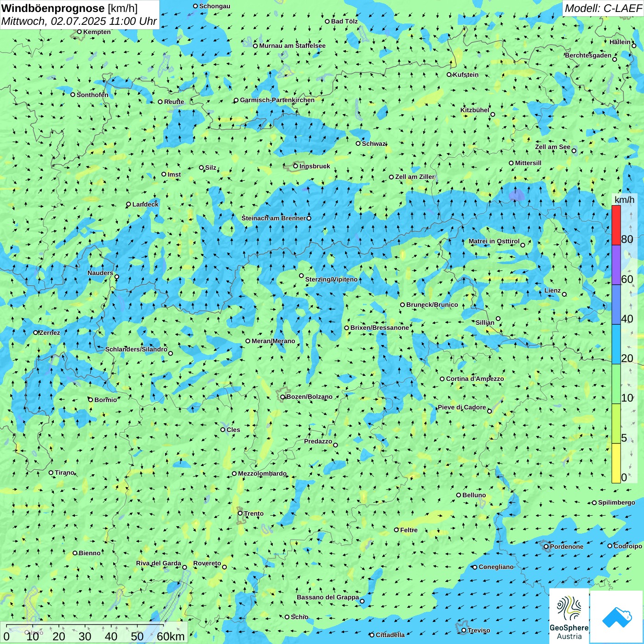This screenshot has height=644, width=644.
Task: Click the 'Sillian' map label
Action: (x=485, y=322)
